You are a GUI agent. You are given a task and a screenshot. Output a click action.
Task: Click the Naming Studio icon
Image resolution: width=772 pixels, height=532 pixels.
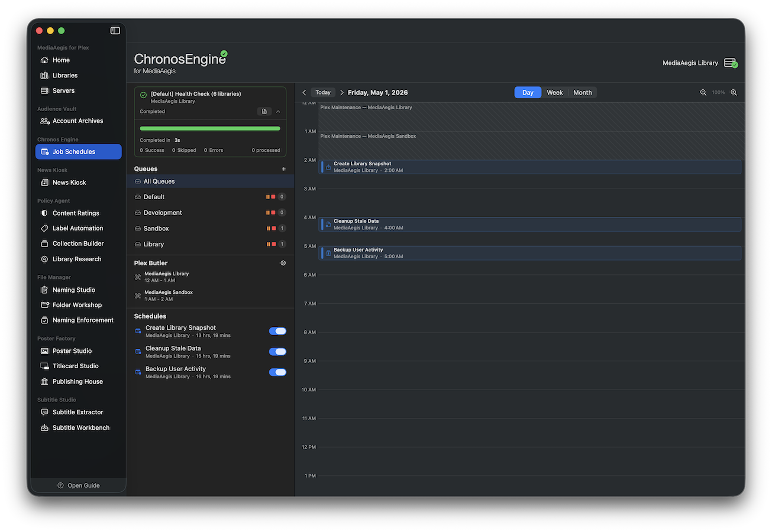point(44,290)
